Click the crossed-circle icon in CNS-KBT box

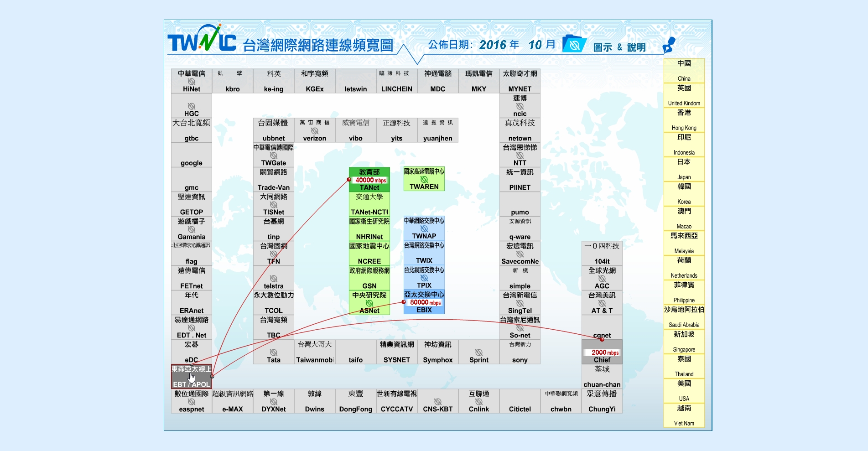coord(438,402)
